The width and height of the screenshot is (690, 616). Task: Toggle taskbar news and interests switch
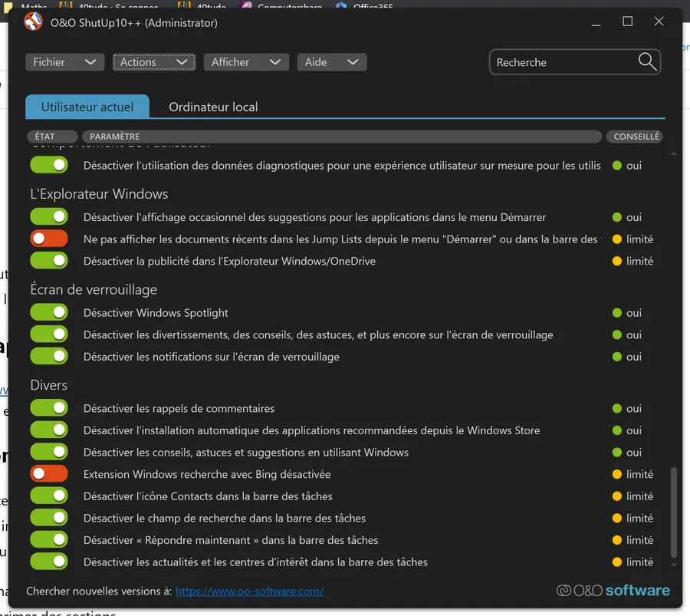[49, 562]
